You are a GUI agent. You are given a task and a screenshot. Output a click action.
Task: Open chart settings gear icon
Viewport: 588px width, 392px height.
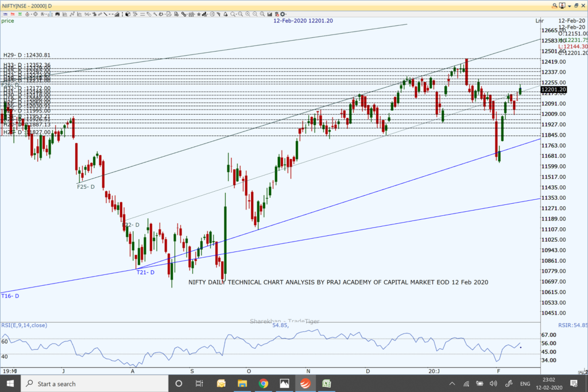point(283,14)
